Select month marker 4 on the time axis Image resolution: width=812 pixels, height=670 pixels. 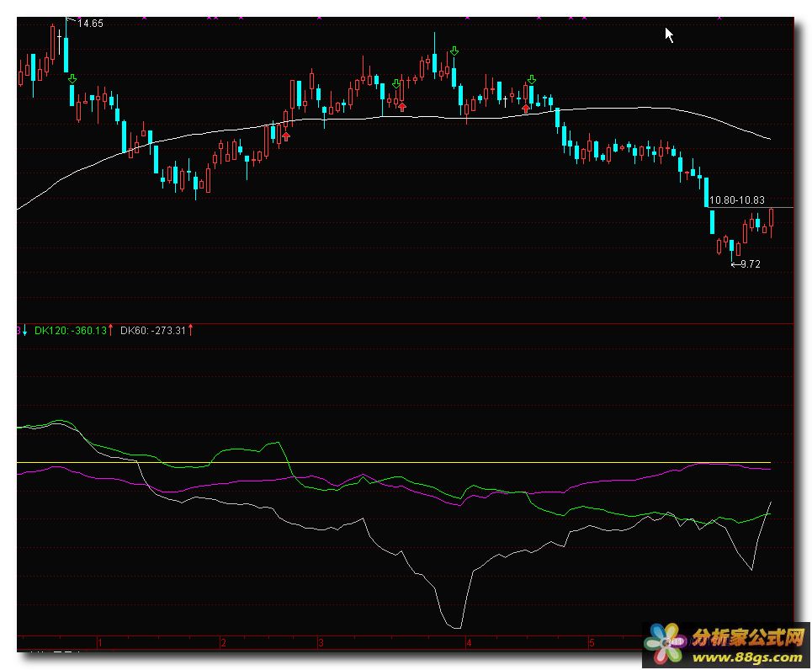469,642
